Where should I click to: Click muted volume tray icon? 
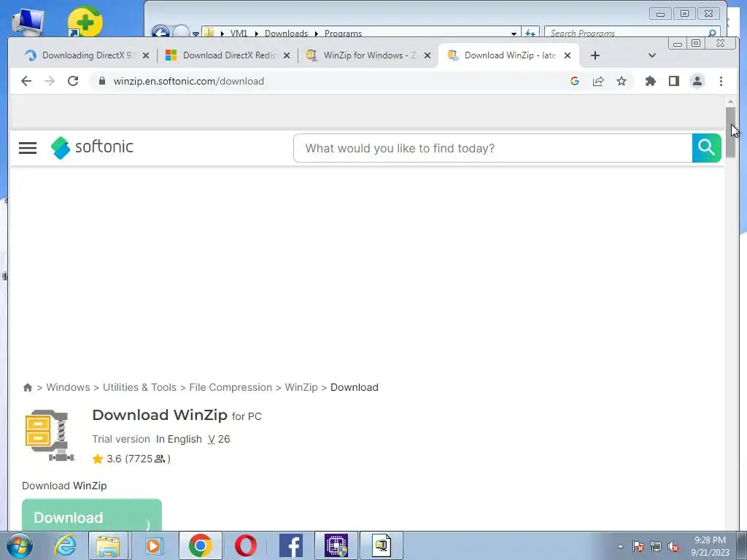click(673, 546)
